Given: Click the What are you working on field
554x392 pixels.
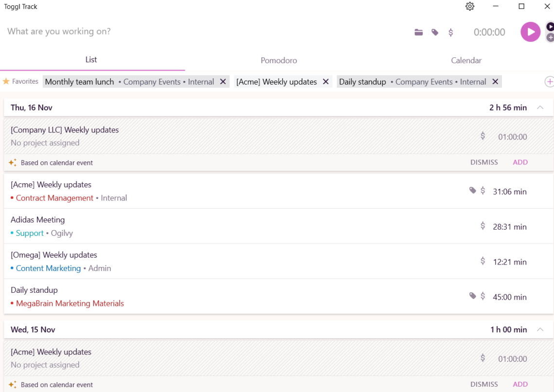Looking at the screenshot, I should [146, 32].
